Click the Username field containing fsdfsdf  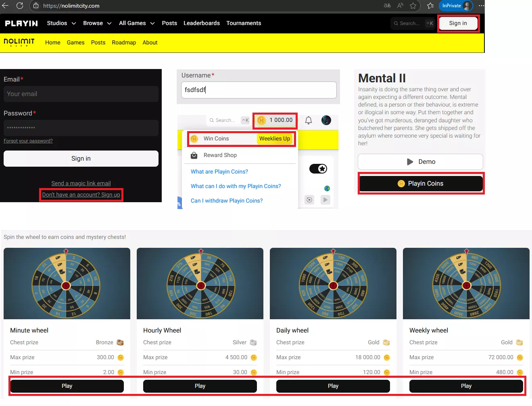coord(259,90)
